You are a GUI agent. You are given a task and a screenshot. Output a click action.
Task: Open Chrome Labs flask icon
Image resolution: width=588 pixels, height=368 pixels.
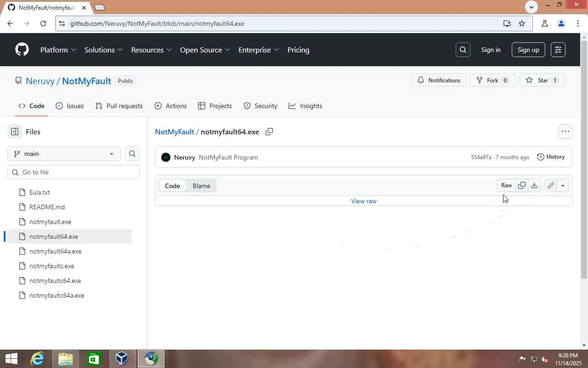coord(545,23)
